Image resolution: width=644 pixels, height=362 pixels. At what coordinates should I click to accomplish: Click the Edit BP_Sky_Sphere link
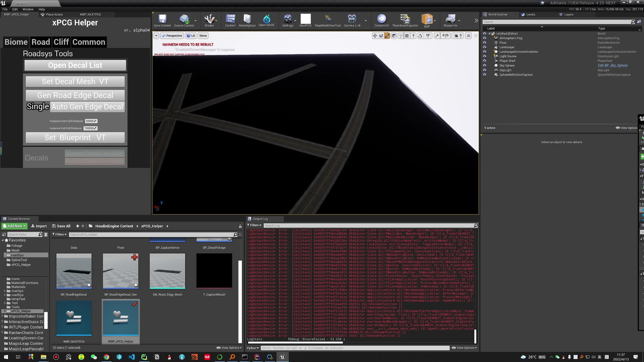[x=613, y=65]
